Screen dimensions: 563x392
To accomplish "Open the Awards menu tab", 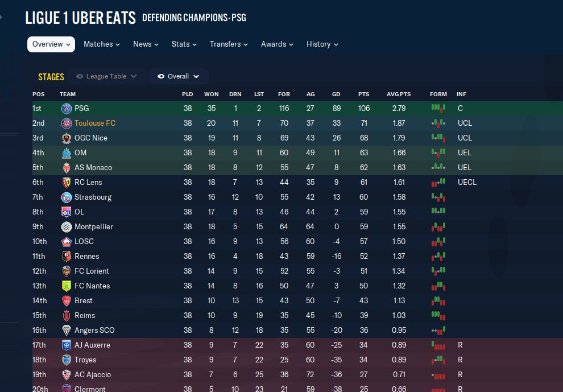I will pyautogui.click(x=278, y=44).
